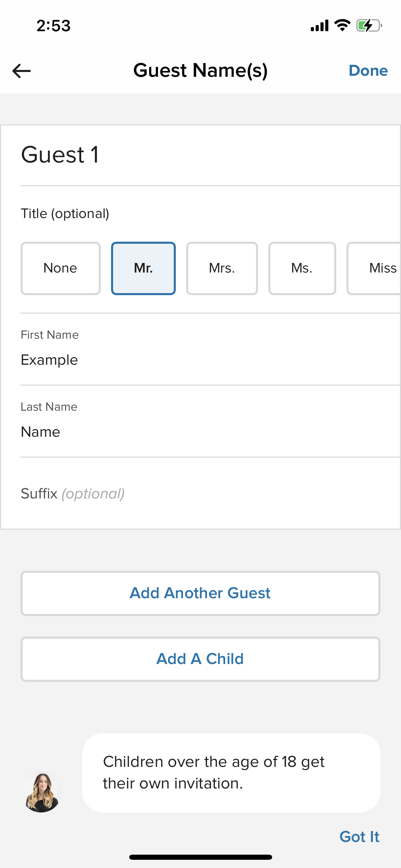Select the None title option
This screenshot has width=401, height=868.
point(60,268)
